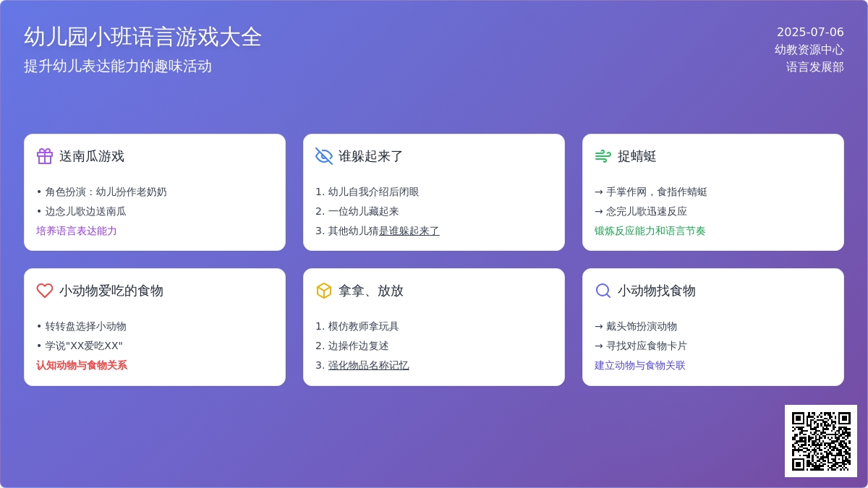Click the line 寻找对应食物卡片

(x=641, y=346)
